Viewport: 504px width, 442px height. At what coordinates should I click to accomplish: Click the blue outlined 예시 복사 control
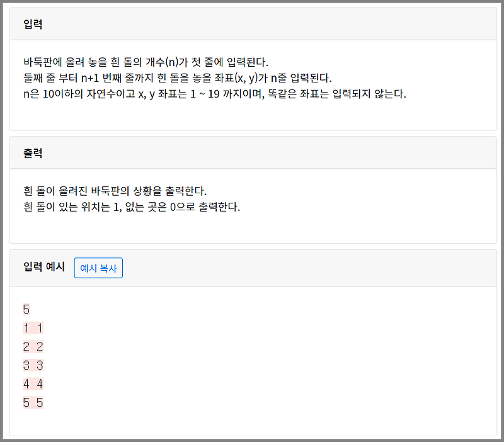98,268
